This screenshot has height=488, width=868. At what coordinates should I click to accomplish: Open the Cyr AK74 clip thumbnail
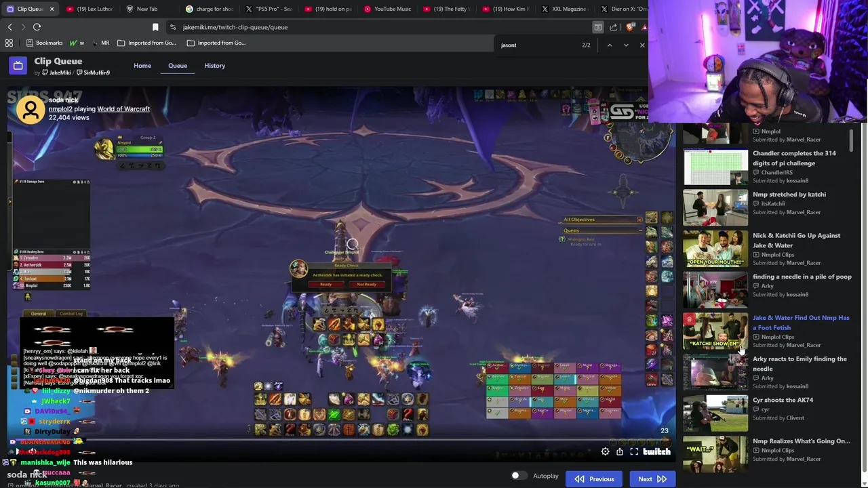pos(715,413)
